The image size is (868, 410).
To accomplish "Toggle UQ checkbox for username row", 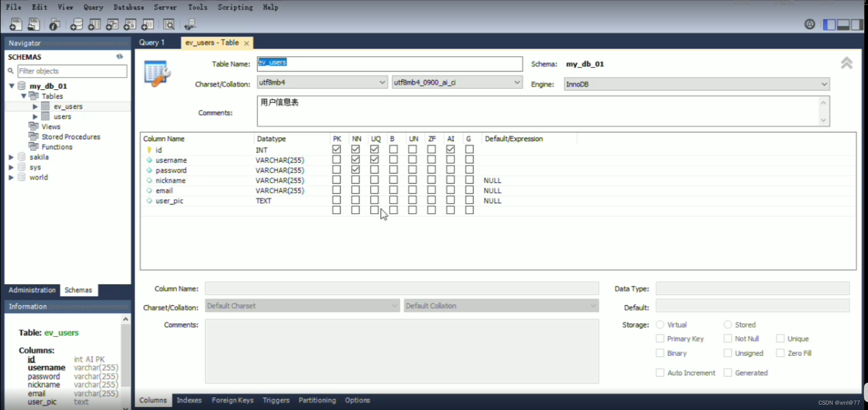I will [x=374, y=159].
